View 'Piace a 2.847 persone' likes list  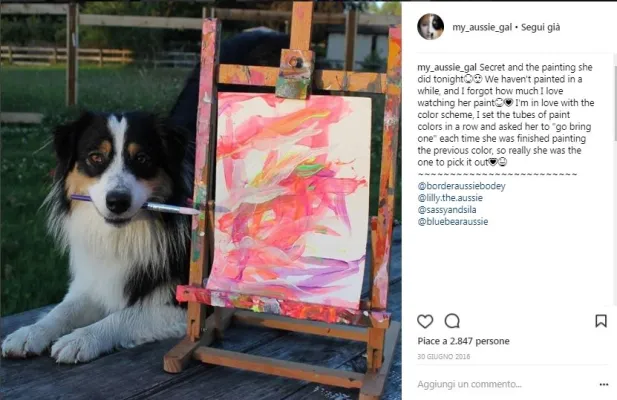coord(464,341)
